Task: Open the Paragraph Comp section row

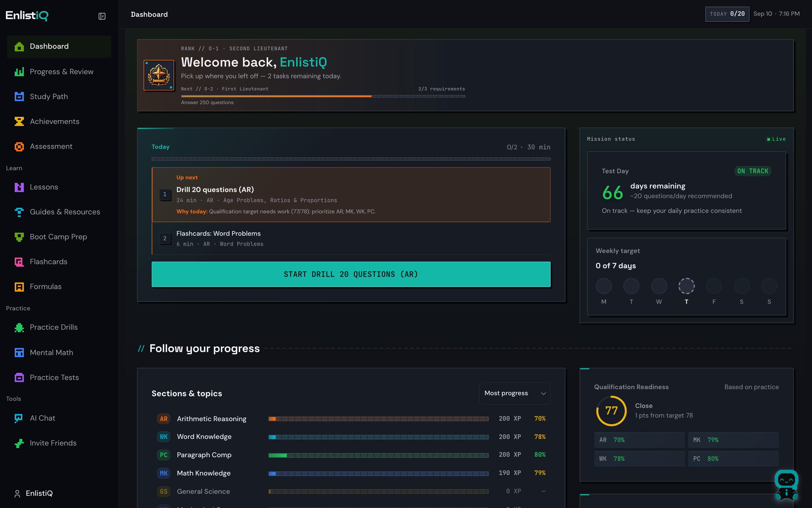Action: 351,455
